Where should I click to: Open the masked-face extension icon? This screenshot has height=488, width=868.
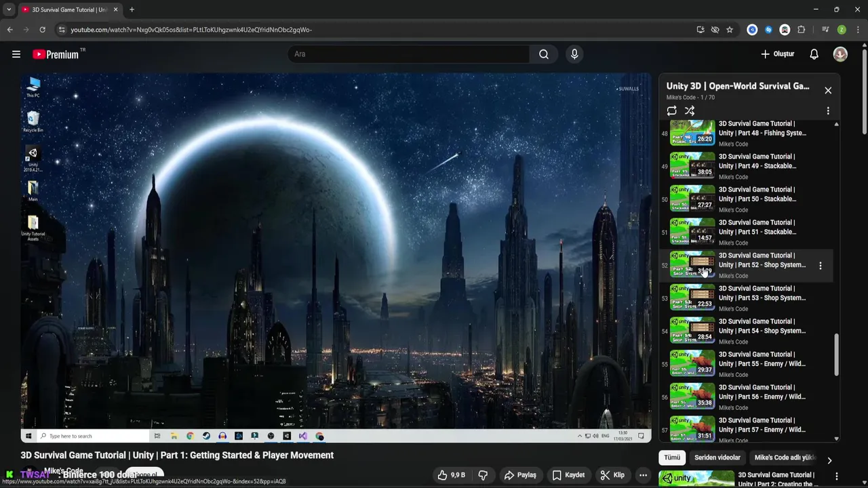[785, 30]
